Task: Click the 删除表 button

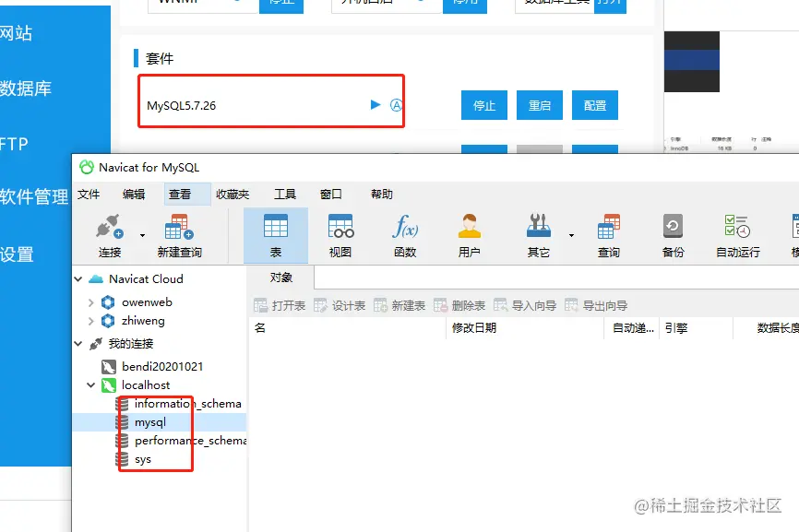Action: (459, 305)
